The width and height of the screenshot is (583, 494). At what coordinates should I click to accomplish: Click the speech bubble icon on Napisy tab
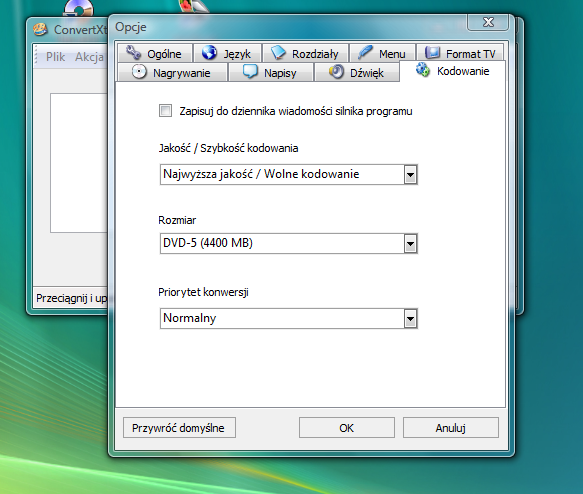250,71
